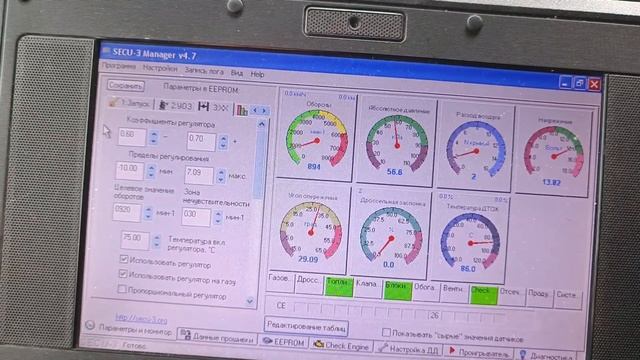Click the Отсеч. status indicator
The height and width of the screenshot is (360, 640).
click(511, 297)
